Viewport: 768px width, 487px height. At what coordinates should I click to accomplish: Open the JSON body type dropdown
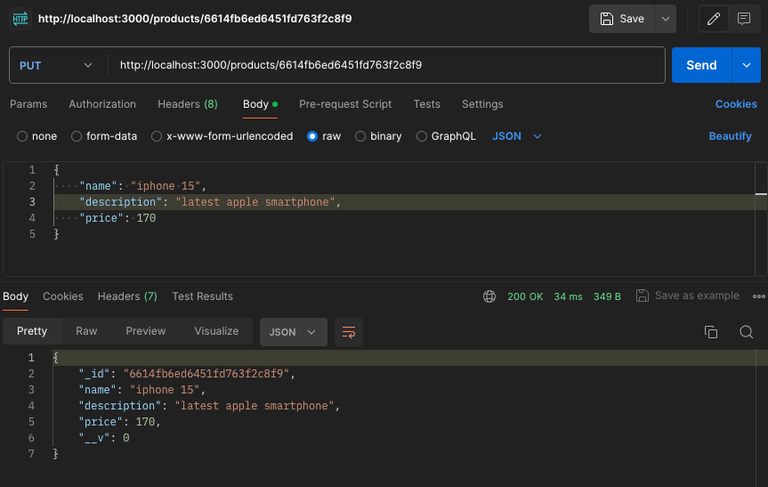coord(517,136)
